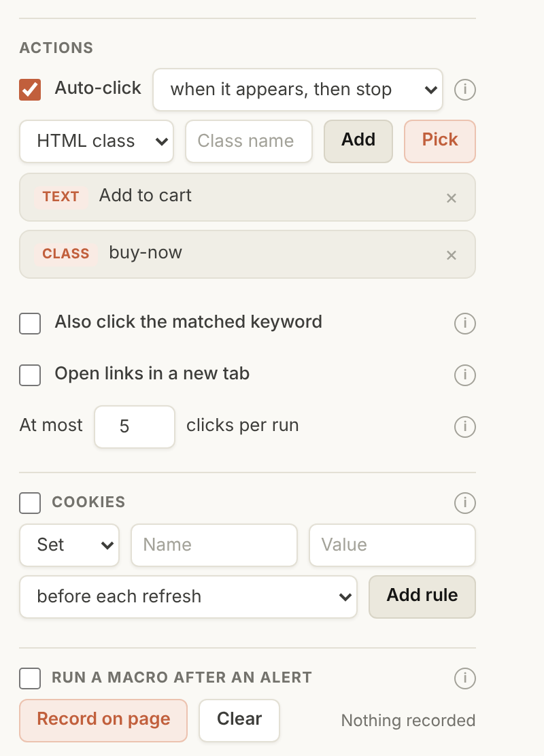The width and height of the screenshot is (544, 756).
Task: Click the 'Add to cart' rule text
Action: tap(145, 195)
